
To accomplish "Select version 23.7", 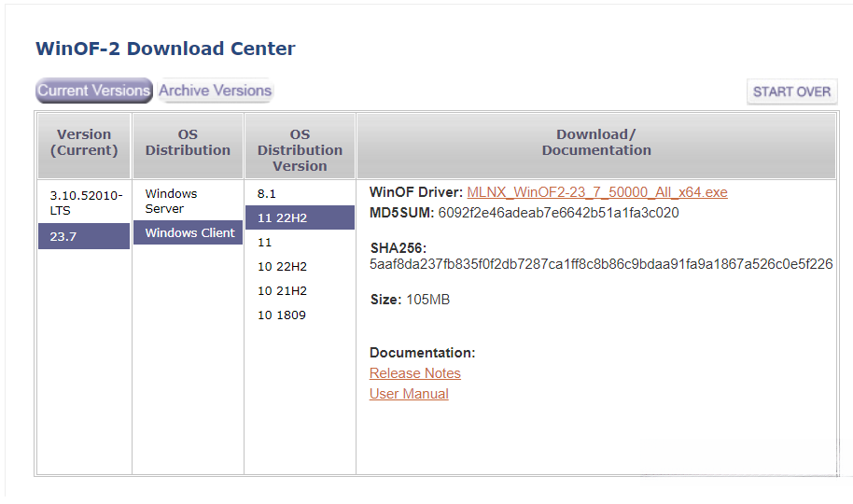I will [84, 236].
